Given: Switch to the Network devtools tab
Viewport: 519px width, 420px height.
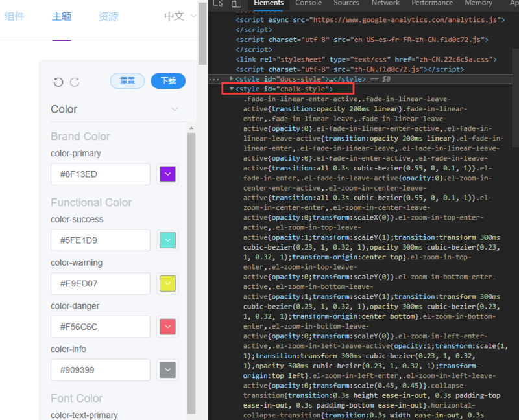Looking at the screenshot, I should (385, 3).
